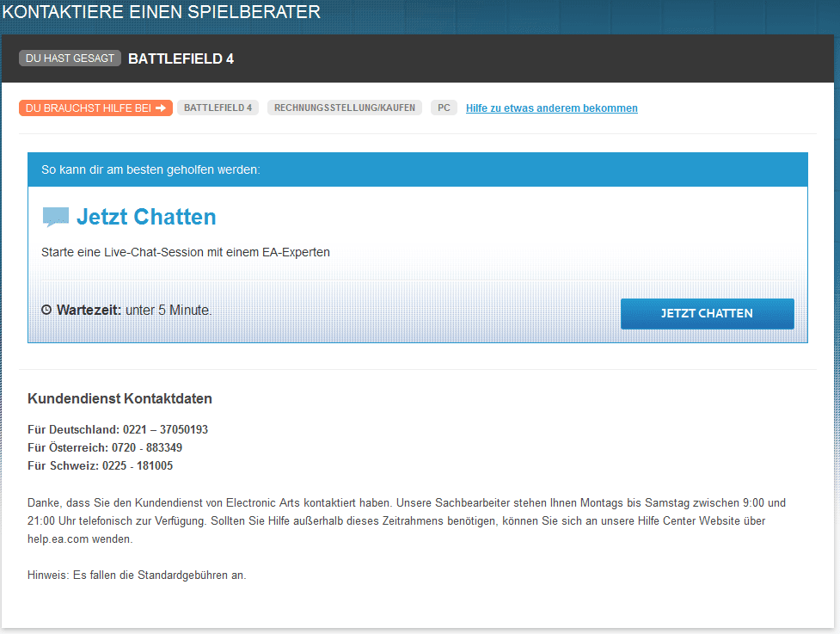Select the RECHNUNGSSTELLUNG/KAUFEN tag
The width and height of the screenshot is (840, 634).
(x=345, y=108)
